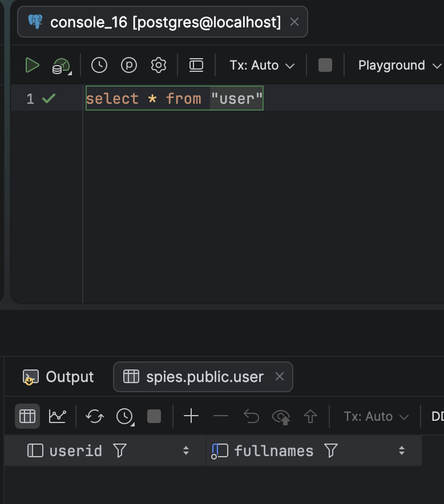Open console settings gear icon
The image size is (444, 504).
click(x=159, y=65)
